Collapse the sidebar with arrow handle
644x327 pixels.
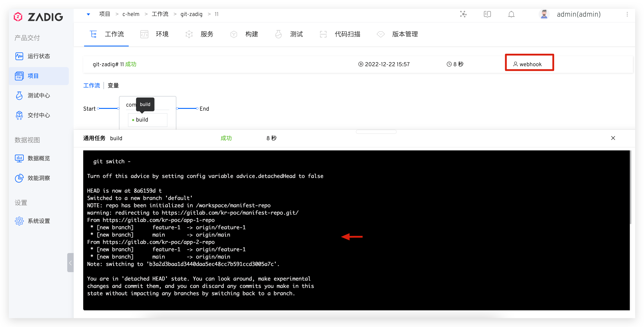[x=70, y=263]
